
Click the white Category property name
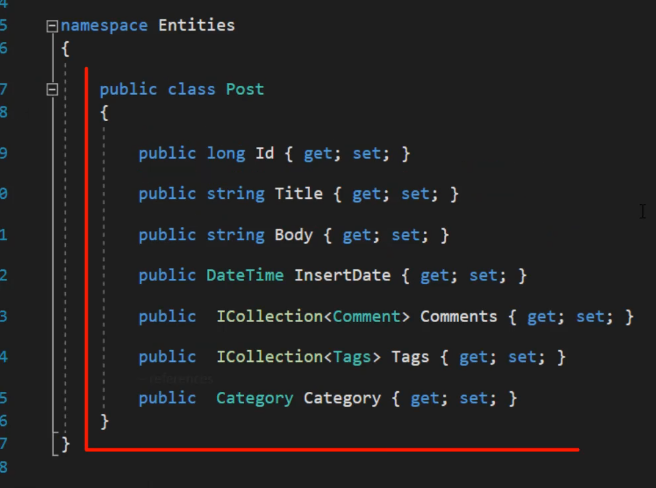tap(342, 398)
